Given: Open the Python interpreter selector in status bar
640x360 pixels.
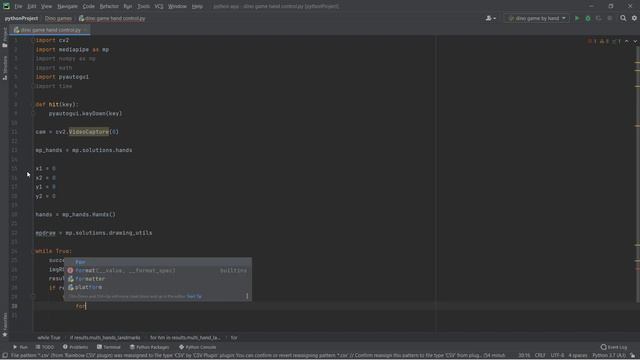Looking at the screenshot, I should click(x=609, y=356).
